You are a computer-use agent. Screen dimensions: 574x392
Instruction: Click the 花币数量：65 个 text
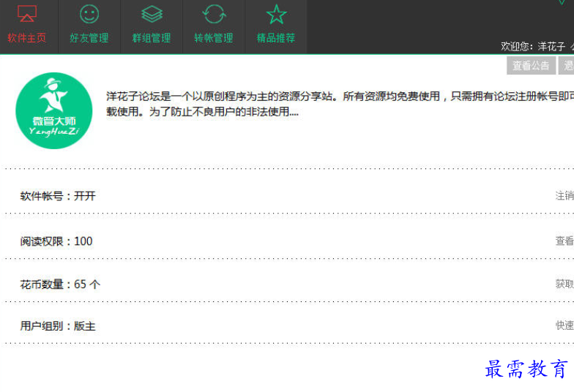60,284
